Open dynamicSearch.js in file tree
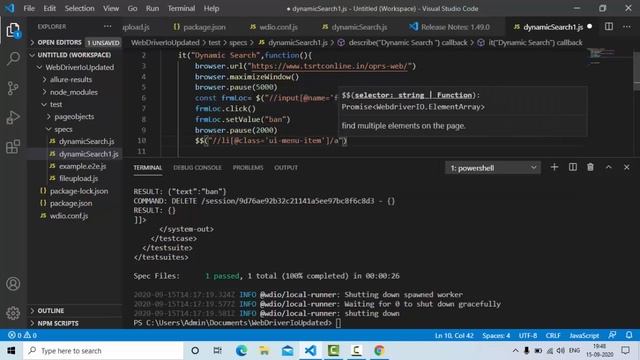Viewport: 640px width, 360px height. [86, 142]
